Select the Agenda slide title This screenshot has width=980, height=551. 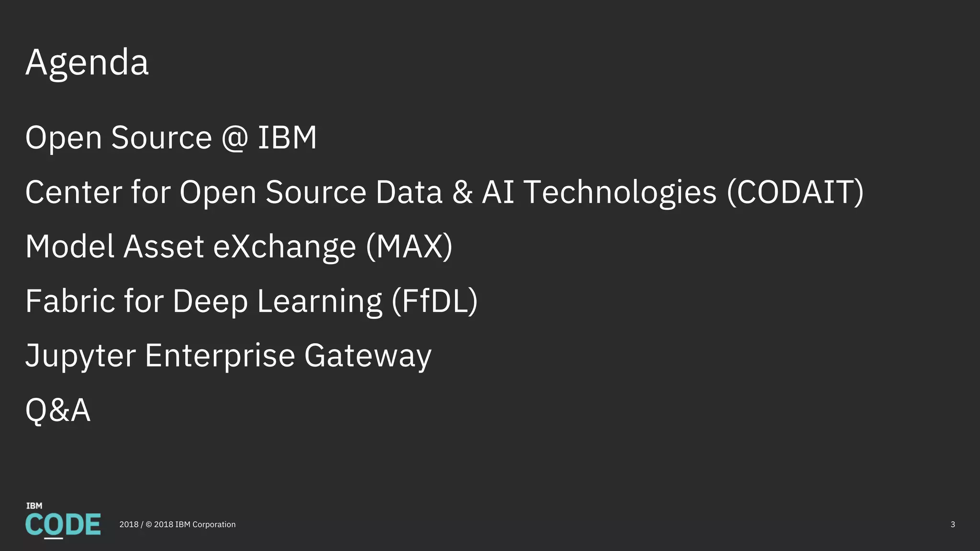pyautogui.click(x=87, y=62)
